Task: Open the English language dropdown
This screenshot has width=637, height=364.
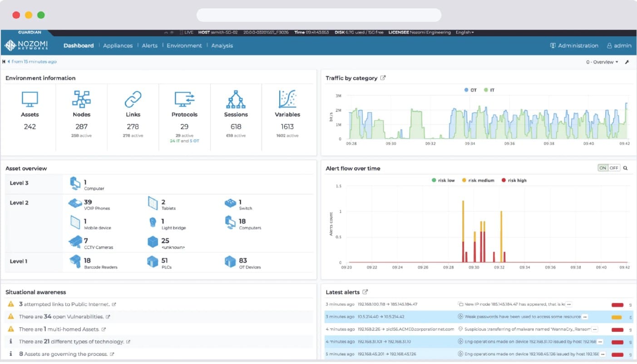Action: pyautogui.click(x=465, y=33)
